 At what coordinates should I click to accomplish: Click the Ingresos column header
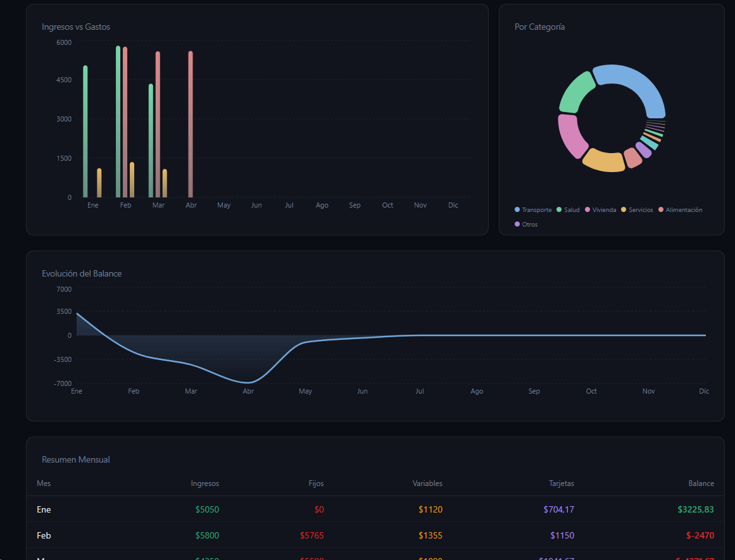205,483
